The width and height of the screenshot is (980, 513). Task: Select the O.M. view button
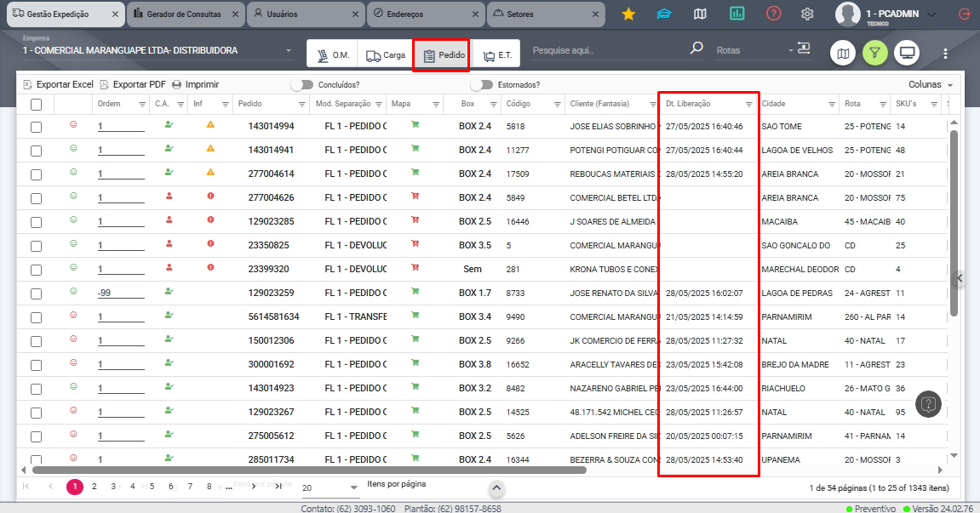tap(333, 55)
